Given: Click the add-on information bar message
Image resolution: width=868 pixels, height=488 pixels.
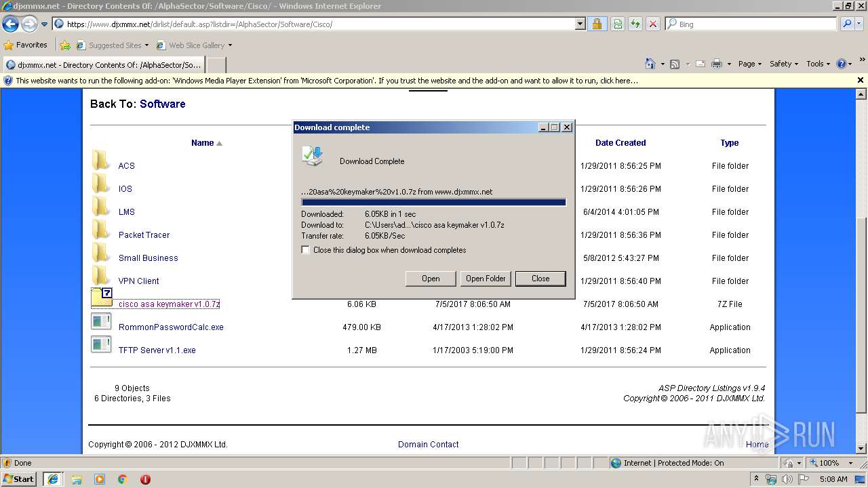Looking at the screenshot, I should [326, 81].
